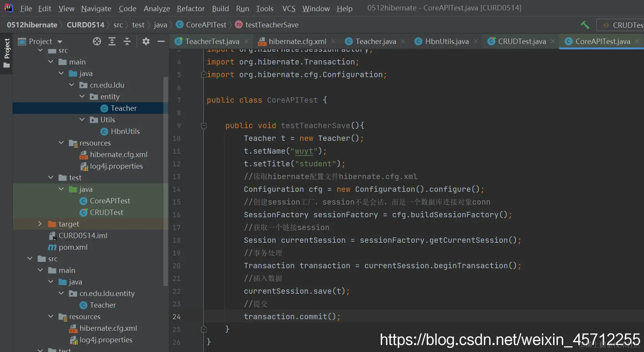Collapse the cn.edu.ldu.entity package node
The image size is (644, 352).
pos(61,293)
